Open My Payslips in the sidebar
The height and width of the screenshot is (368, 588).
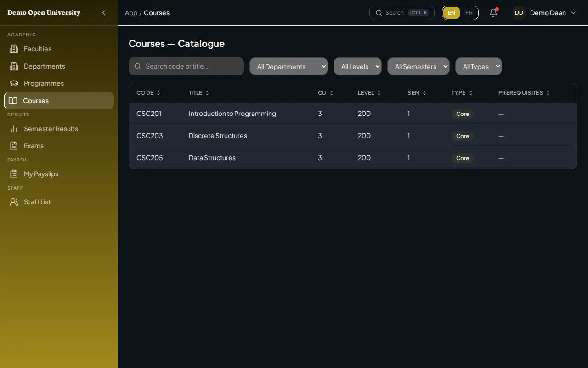pyautogui.click(x=59, y=174)
